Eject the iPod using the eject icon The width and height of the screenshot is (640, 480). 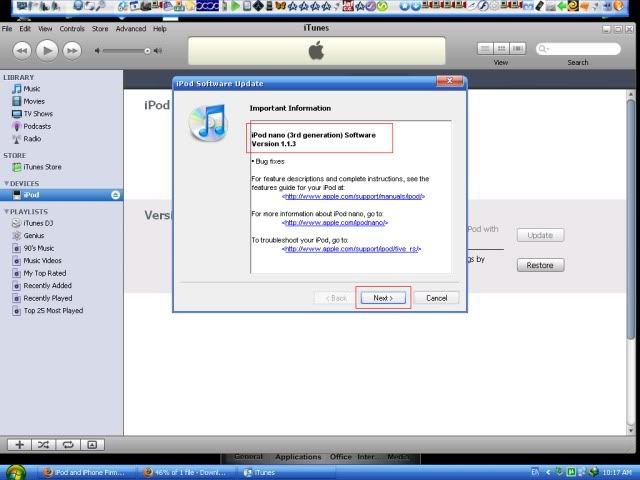116,195
